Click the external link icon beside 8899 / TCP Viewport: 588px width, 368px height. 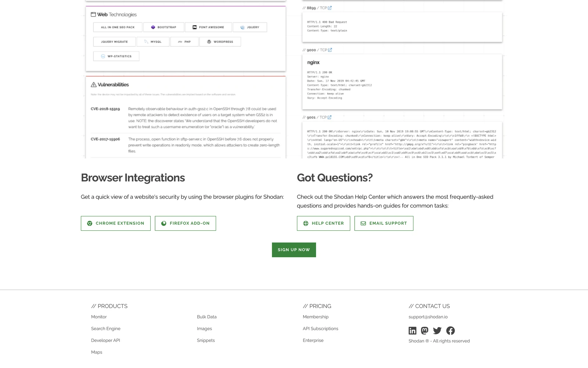click(x=330, y=8)
